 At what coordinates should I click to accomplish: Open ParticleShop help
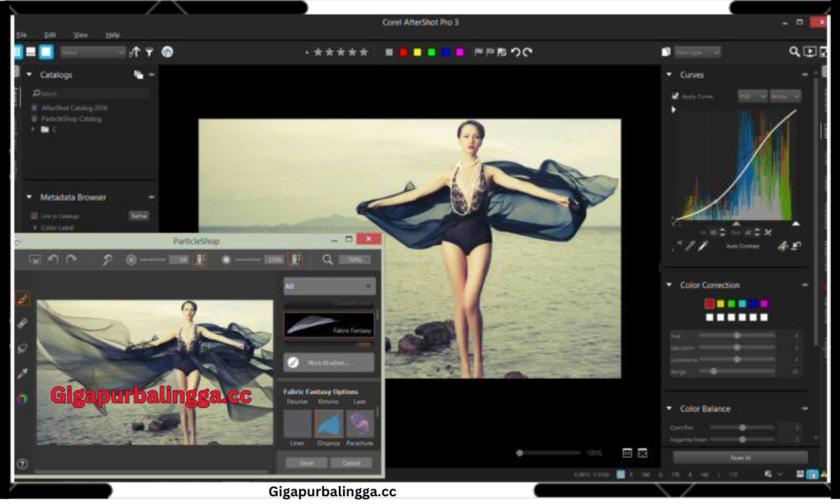[22, 463]
